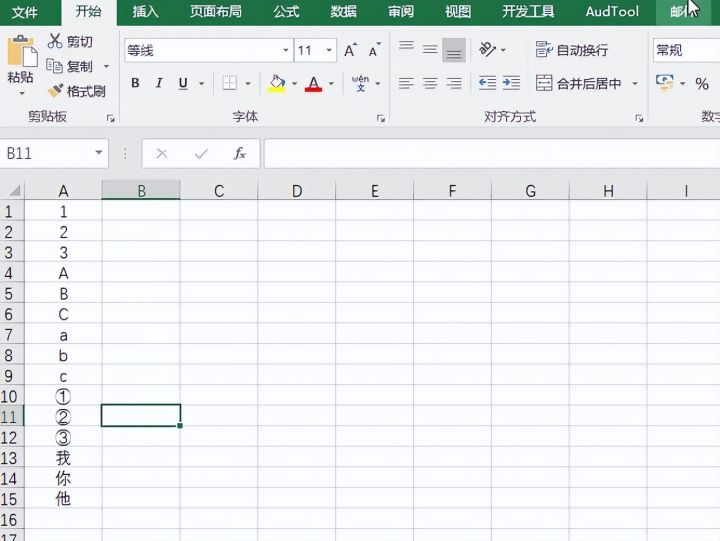Click the borders grid icon
Viewport: 720px width, 541px height.
tap(229, 83)
